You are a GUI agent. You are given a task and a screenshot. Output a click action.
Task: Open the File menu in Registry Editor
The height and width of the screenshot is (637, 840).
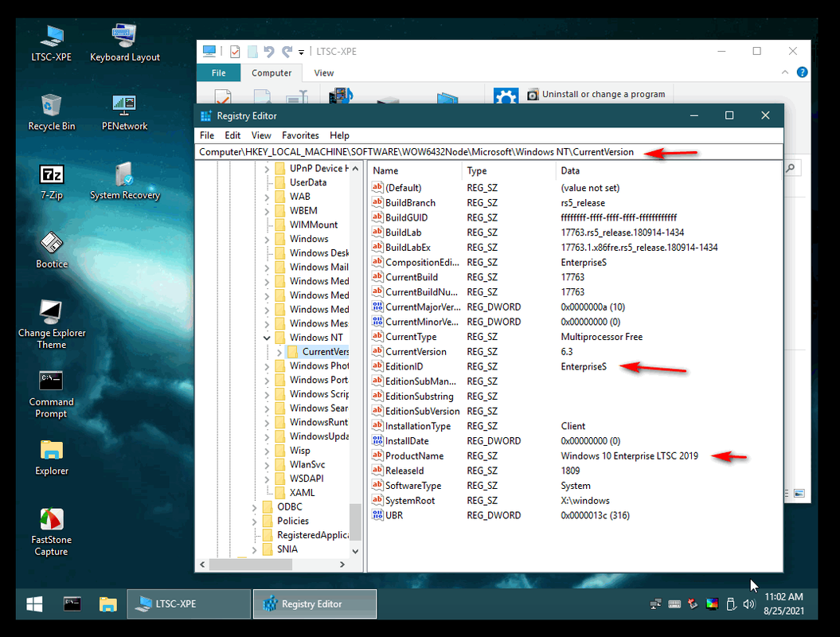coord(207,135)
